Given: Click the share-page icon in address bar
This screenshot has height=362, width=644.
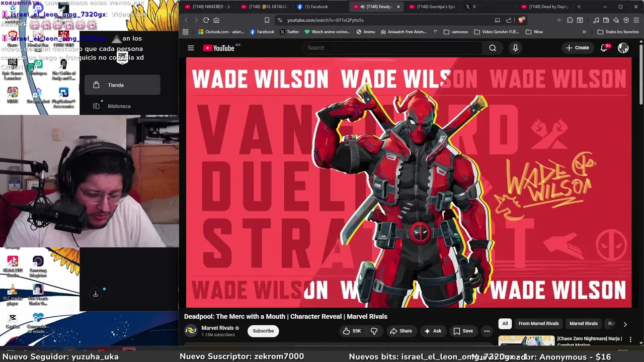Looking at the screenshot, I should click(x=509, y=20).
